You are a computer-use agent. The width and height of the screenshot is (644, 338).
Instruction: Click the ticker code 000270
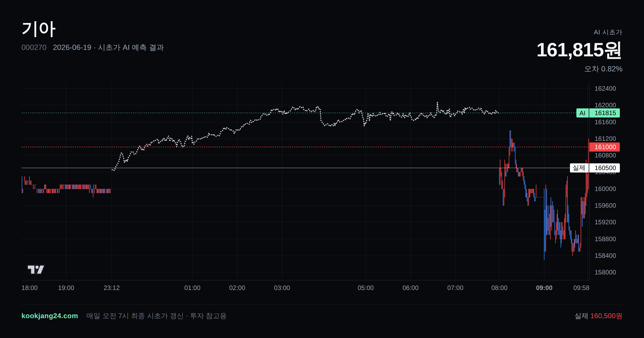point(34,47)
